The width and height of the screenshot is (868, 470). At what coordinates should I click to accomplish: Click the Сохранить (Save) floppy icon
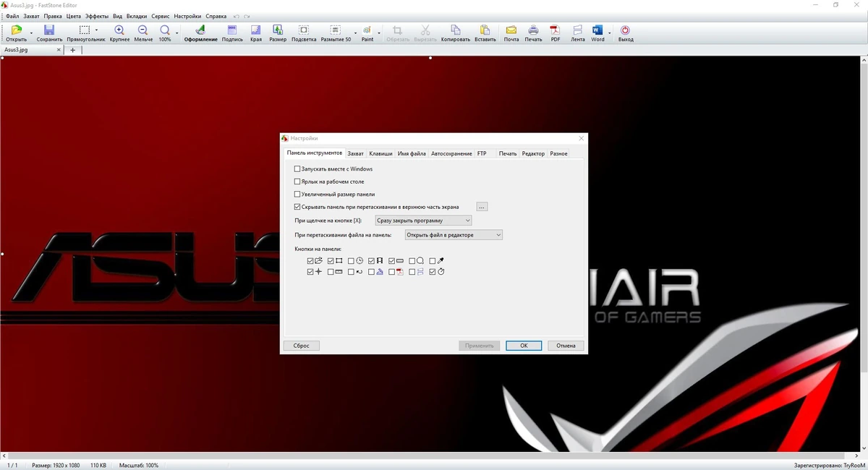(49, 30)
